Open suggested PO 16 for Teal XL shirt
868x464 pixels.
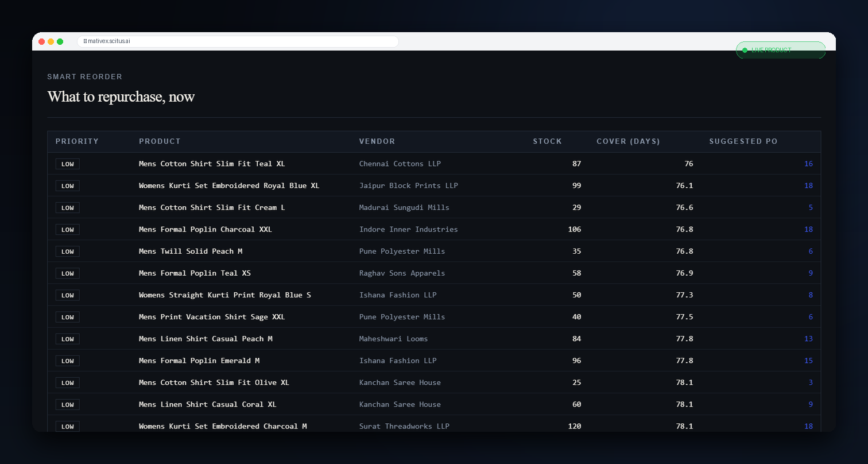tap(808, 164)
